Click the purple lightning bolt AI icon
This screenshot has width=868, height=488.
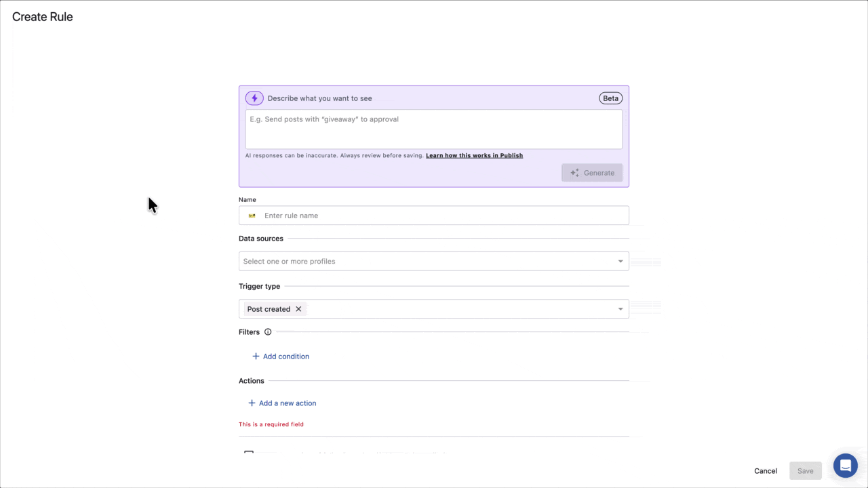254,98
